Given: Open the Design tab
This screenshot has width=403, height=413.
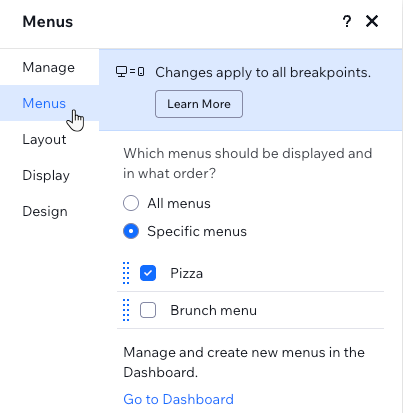Looking at the screenshot, I should (x=49, y=211).
